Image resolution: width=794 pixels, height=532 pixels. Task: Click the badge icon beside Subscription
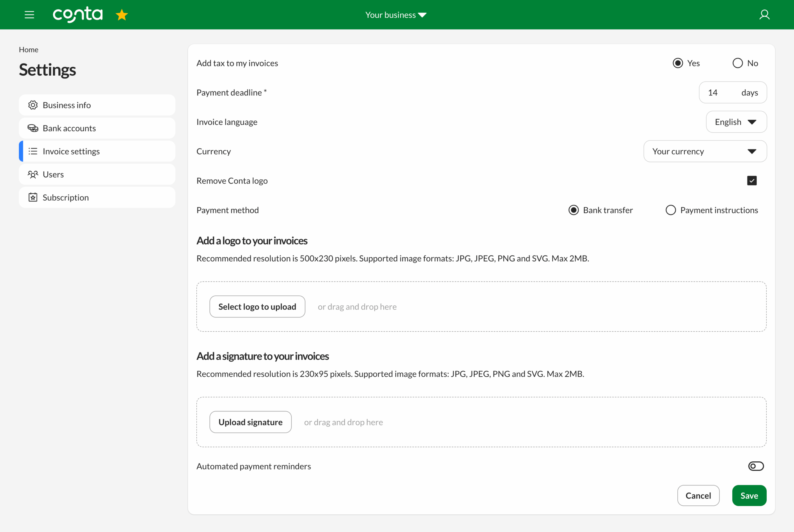(x=33, y=197)
